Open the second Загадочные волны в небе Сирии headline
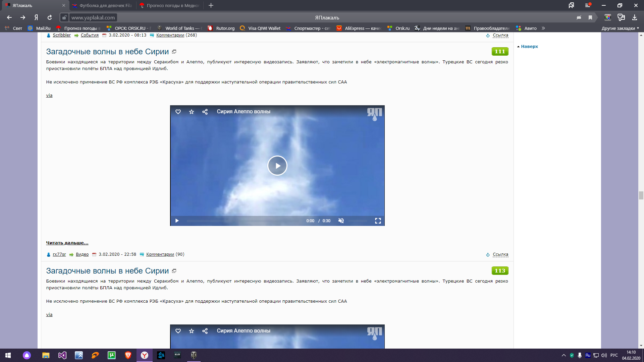This screenshot has height=362, width=644. tap(107, 271)
